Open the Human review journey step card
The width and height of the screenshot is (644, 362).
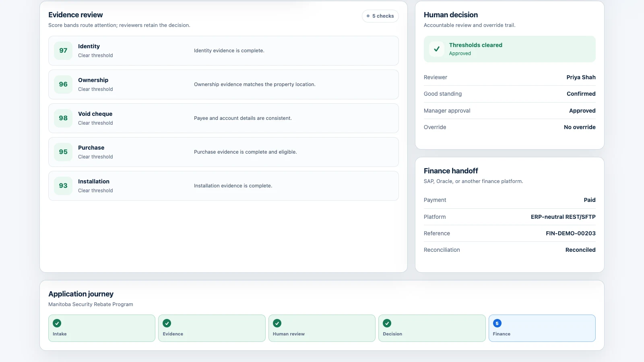[322, 328]
